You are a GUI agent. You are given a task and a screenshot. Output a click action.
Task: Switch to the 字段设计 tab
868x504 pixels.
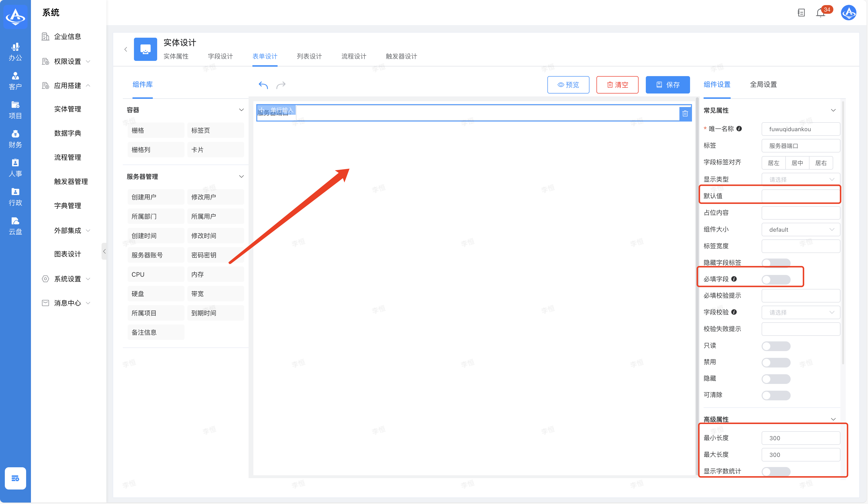coord(220,56)
